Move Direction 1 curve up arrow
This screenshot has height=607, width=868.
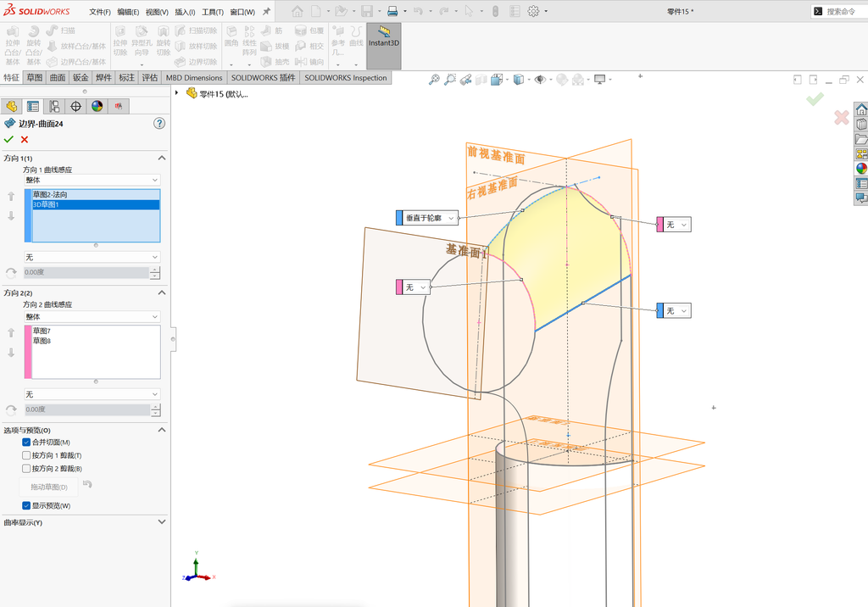11,196
